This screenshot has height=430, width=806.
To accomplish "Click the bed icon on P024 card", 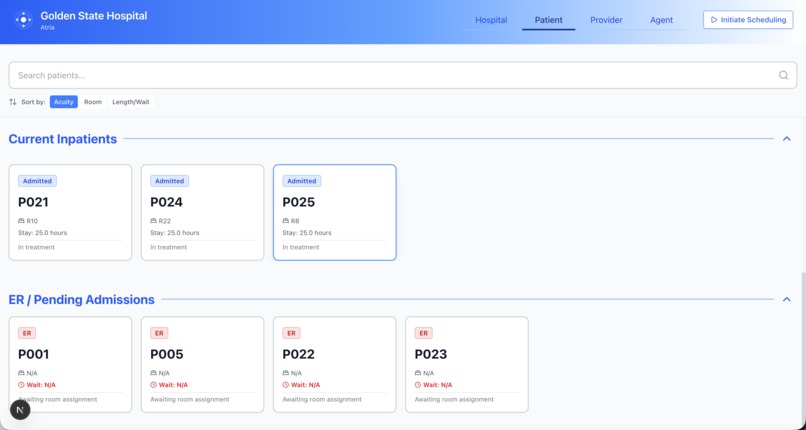I will point(153,221).
